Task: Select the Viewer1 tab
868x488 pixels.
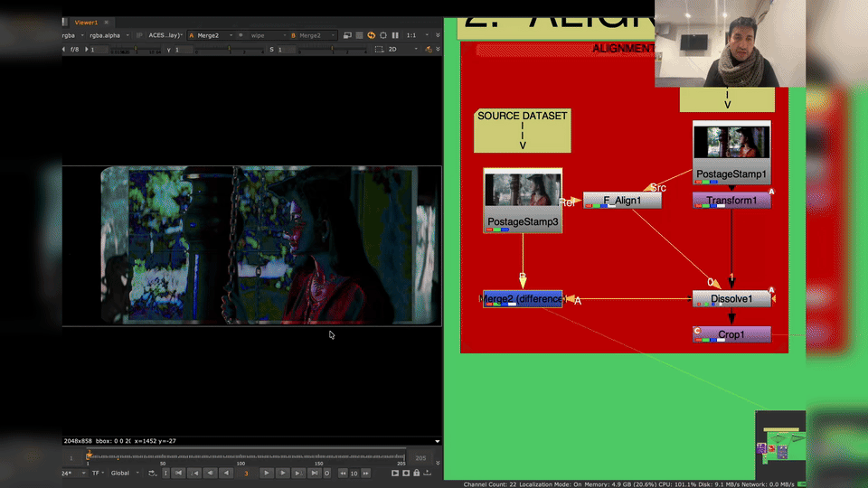Action: tap(86, 23)
